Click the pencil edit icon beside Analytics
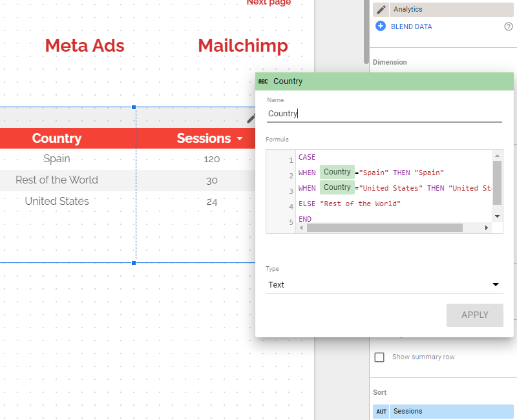This screenshot has height=420, width=517. 381,10
